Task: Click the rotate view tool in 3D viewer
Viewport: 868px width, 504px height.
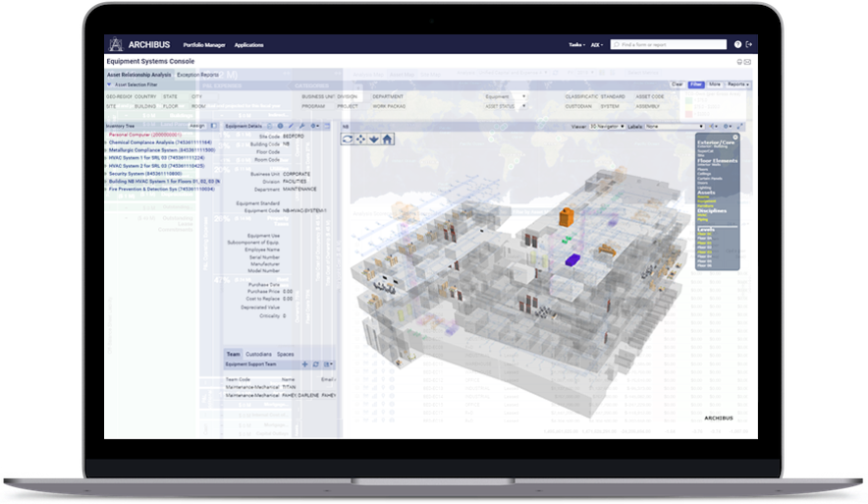Action: tap(347, 139)
